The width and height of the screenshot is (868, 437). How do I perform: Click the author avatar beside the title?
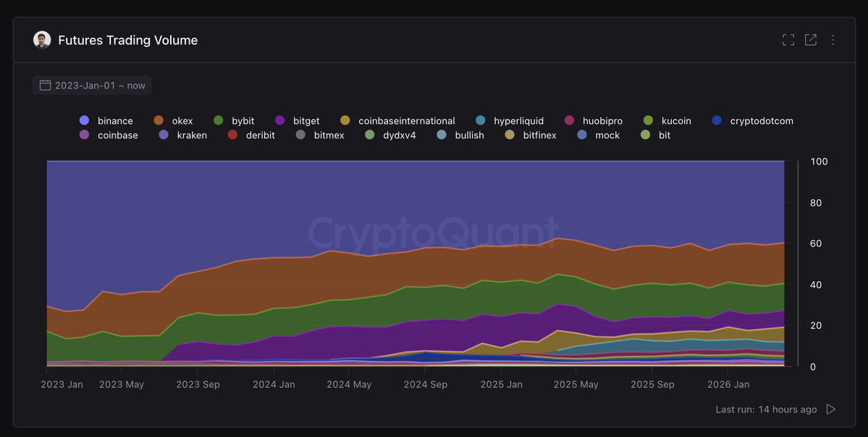click(x=42, y=40)
